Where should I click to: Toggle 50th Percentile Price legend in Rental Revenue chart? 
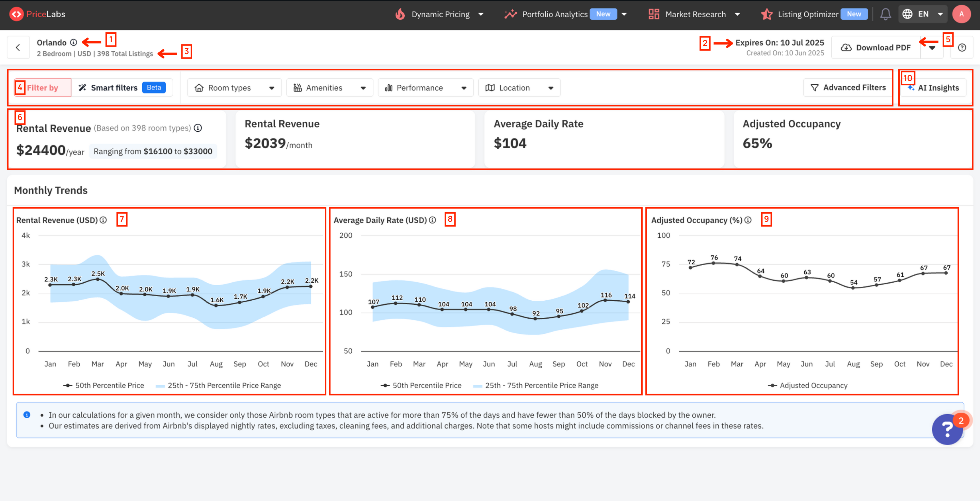coord(103,385)
